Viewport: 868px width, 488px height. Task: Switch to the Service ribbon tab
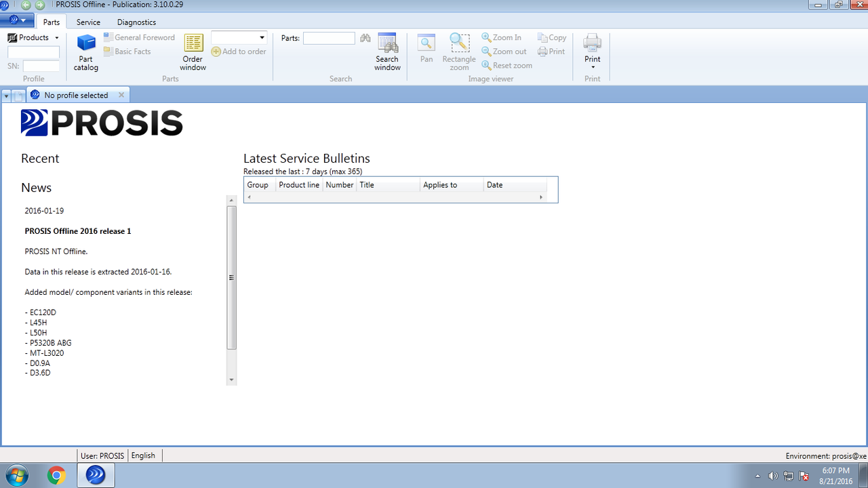88,22
